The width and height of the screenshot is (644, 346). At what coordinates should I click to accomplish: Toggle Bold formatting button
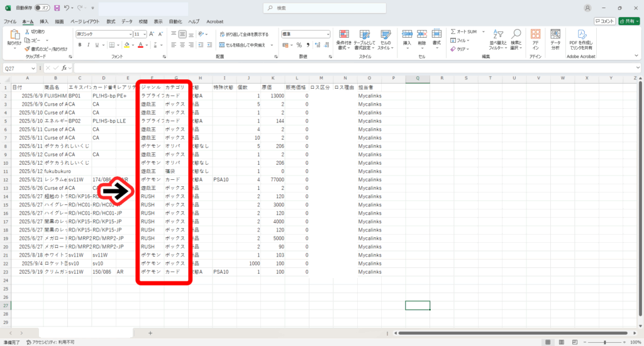(x=80, y=45)
